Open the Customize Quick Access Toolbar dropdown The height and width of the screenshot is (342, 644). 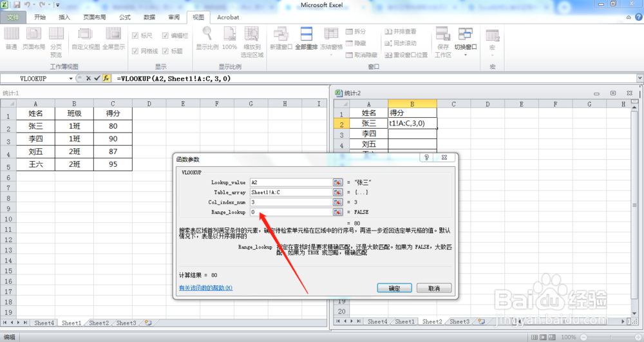[x=57, y=5]
